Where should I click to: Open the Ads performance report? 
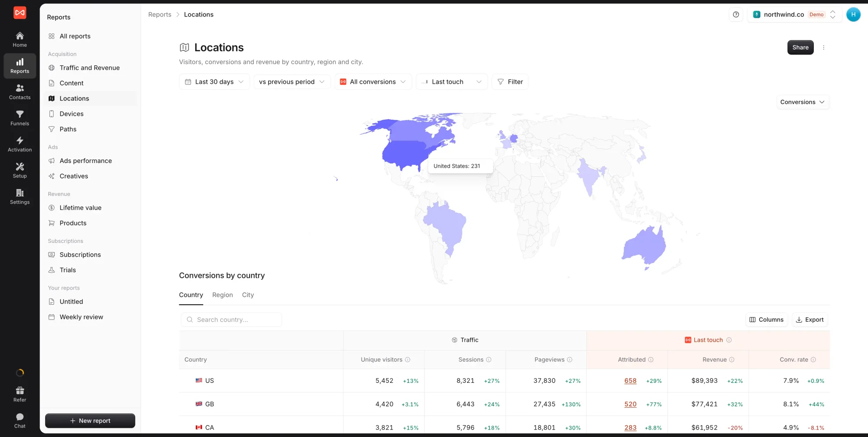tap(90, 161)
